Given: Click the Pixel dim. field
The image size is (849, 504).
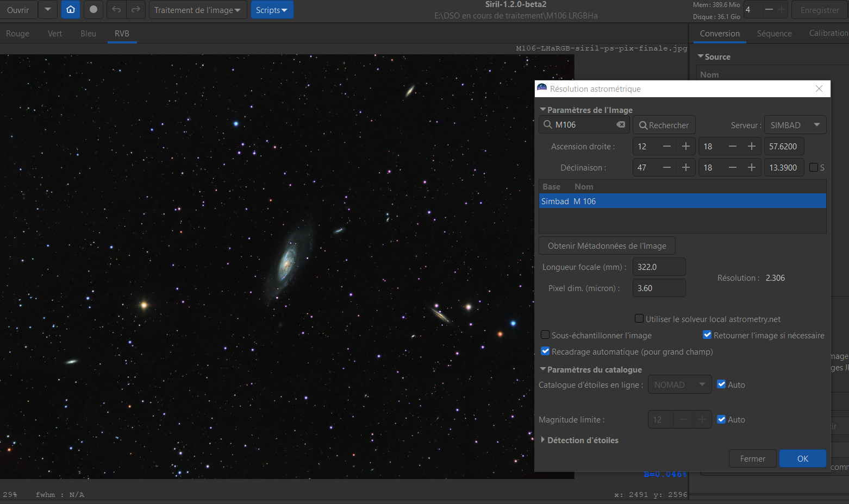Looking at the screenshot, I should [659, 288].
